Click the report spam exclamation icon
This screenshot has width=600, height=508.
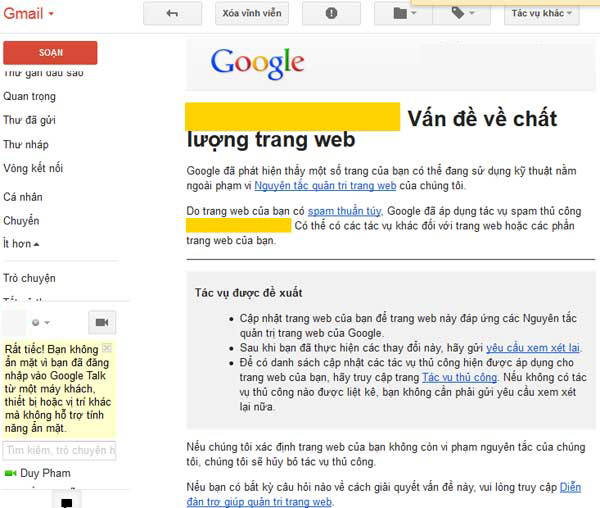pyautogui.click(x=331, y=13)
